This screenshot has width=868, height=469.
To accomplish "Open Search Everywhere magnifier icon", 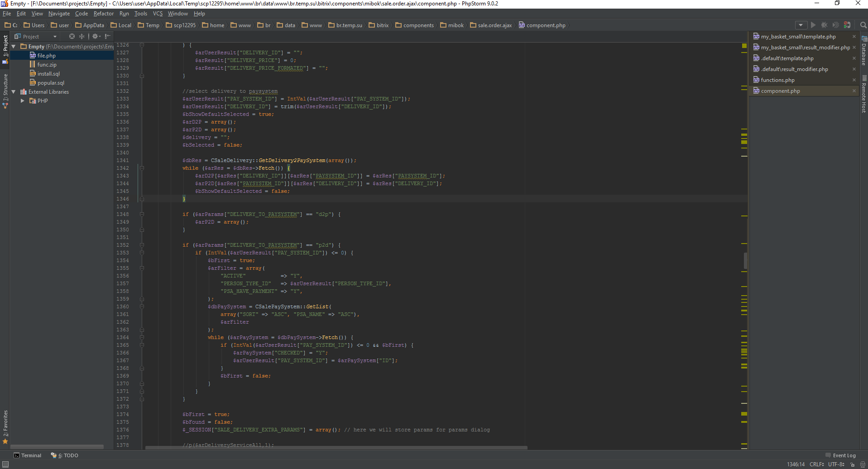I will 863,25.
